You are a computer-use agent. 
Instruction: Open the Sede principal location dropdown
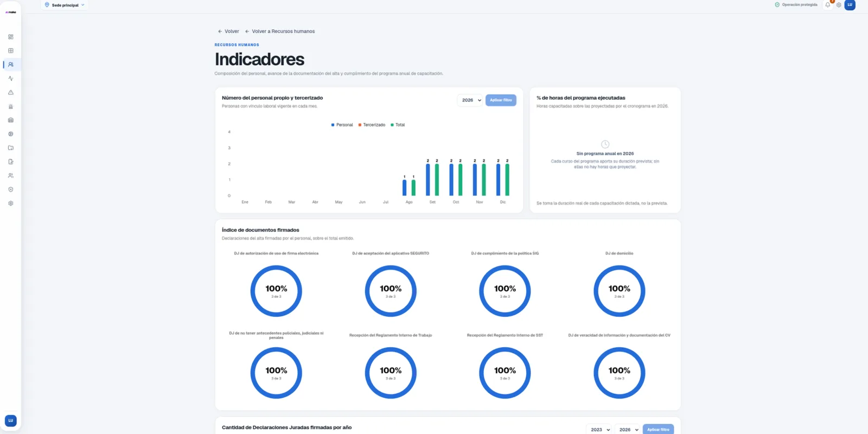(65, 5)
